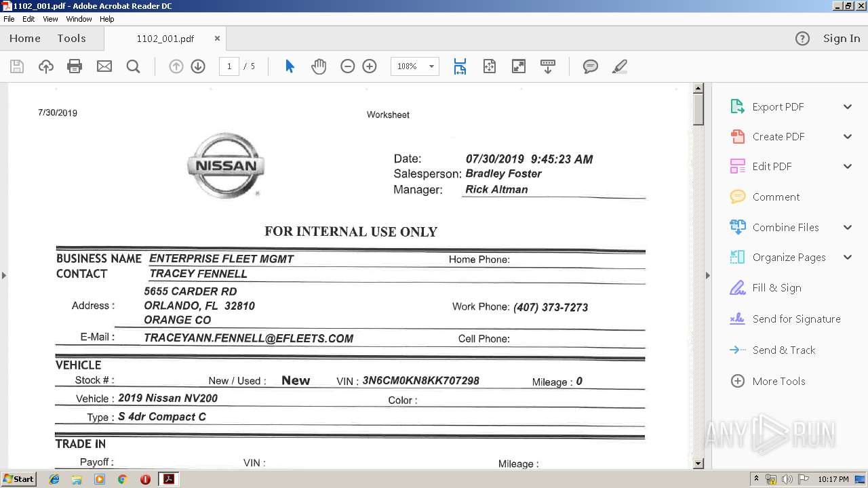Click VIN 3N6CM0KN8KK707298 text
The height and width of the screenshot is (488, 868).
click(x=420, y=381)
